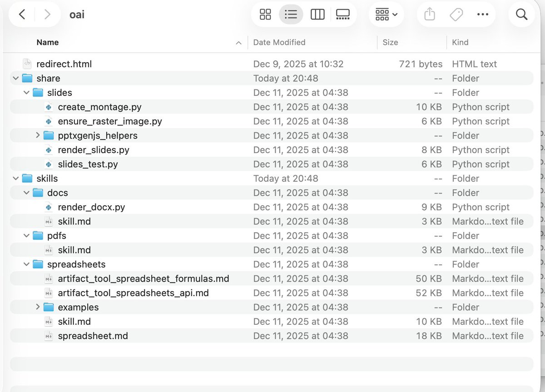Switch to gallery view
Screen dimensions: 545x392
[x=342, y=15]
